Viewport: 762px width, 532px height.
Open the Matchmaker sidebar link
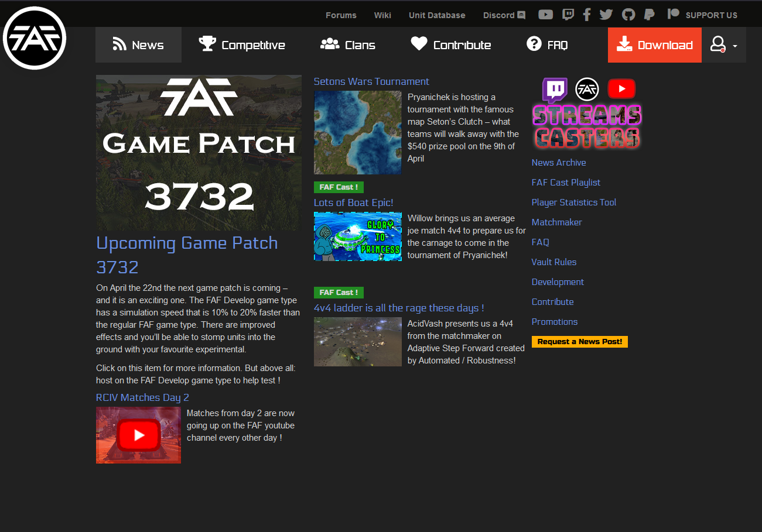[557, 222]
